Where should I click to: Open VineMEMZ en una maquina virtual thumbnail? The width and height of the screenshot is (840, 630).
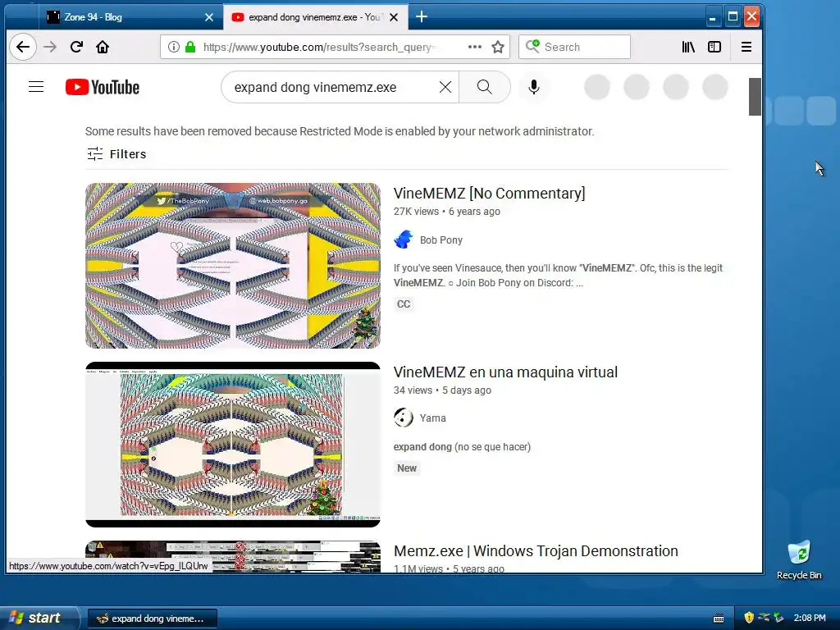point(232,445)
